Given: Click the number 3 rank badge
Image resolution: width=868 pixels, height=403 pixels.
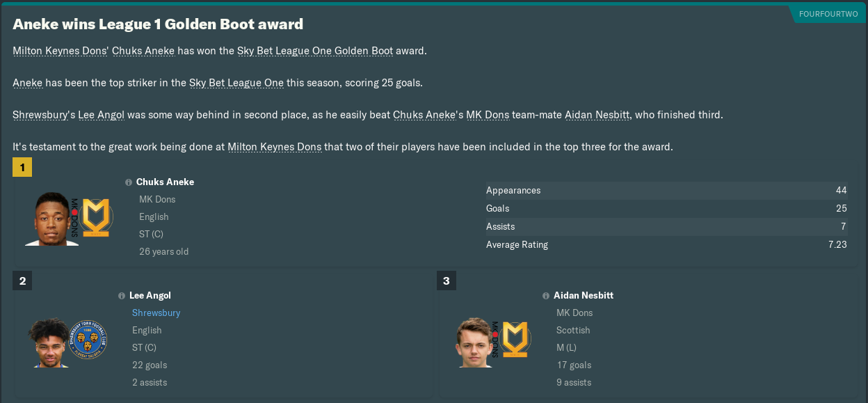Looking at the screenshot, I should point(447,281).
